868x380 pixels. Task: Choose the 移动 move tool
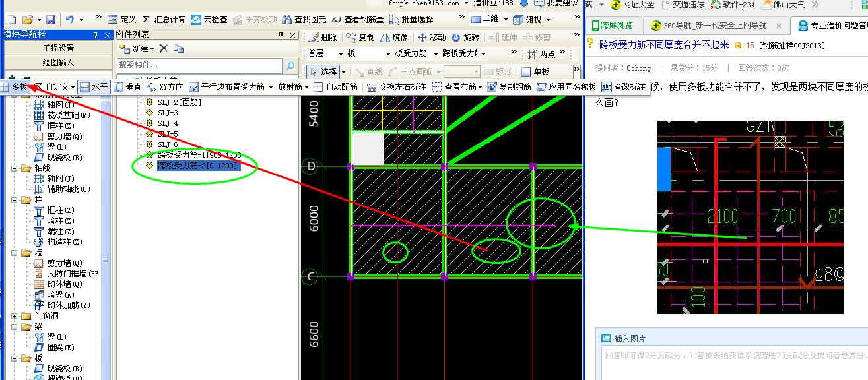coord(432,38)
